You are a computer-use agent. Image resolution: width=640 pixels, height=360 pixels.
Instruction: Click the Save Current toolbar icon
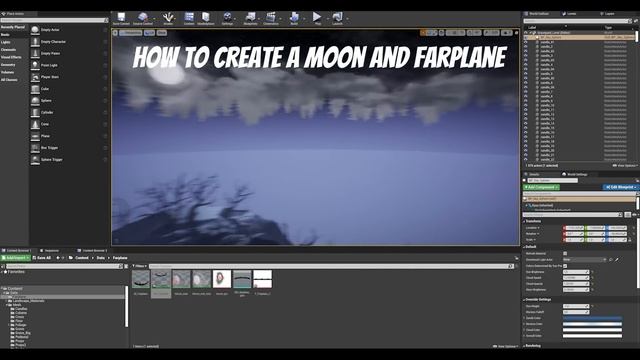pos(121,17)
